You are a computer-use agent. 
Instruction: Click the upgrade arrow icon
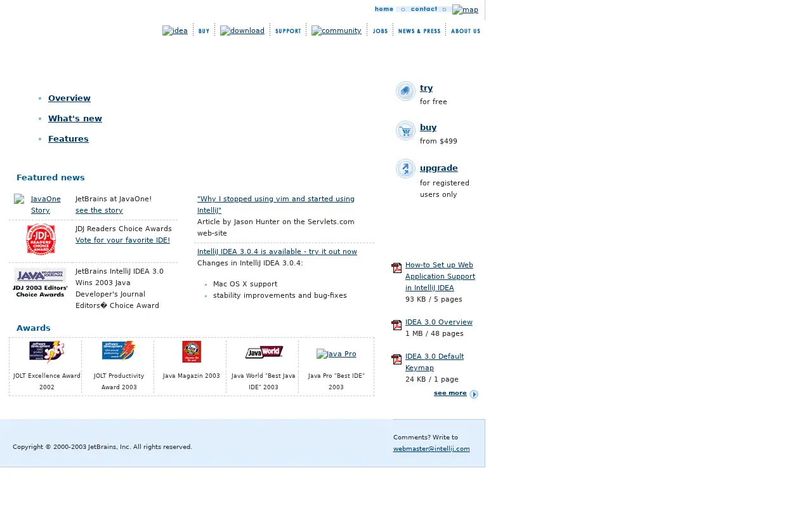click(x=405, y=169)
